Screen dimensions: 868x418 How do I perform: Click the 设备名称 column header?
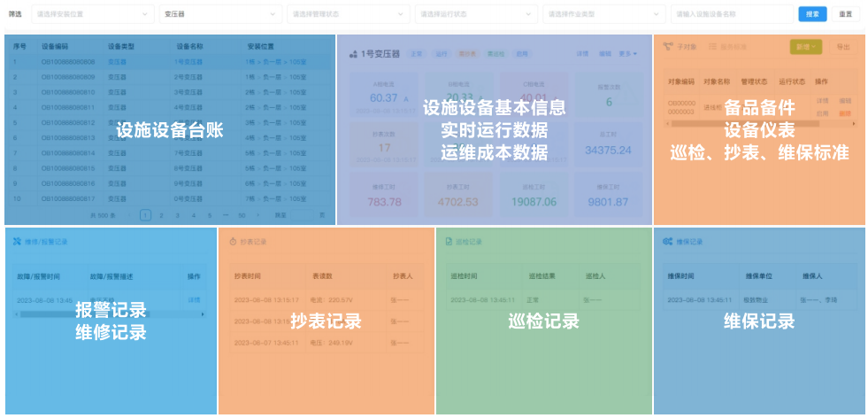coord(190,47)
